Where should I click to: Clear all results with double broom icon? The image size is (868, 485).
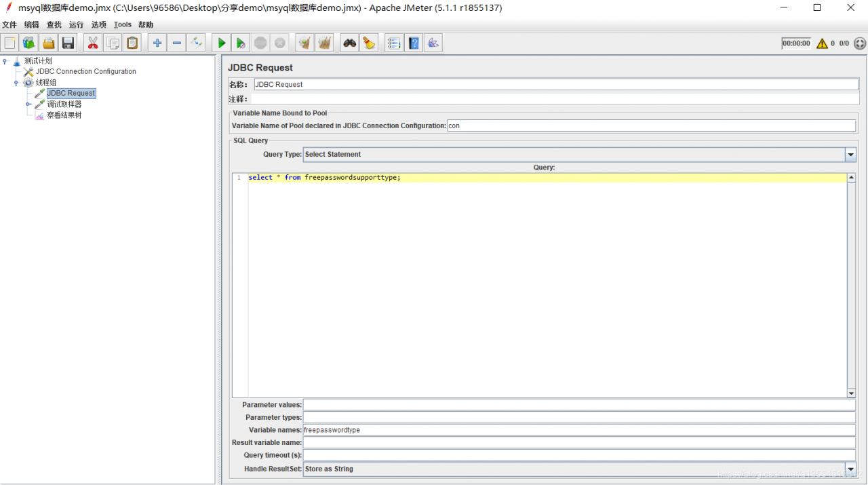click(324, 43)
